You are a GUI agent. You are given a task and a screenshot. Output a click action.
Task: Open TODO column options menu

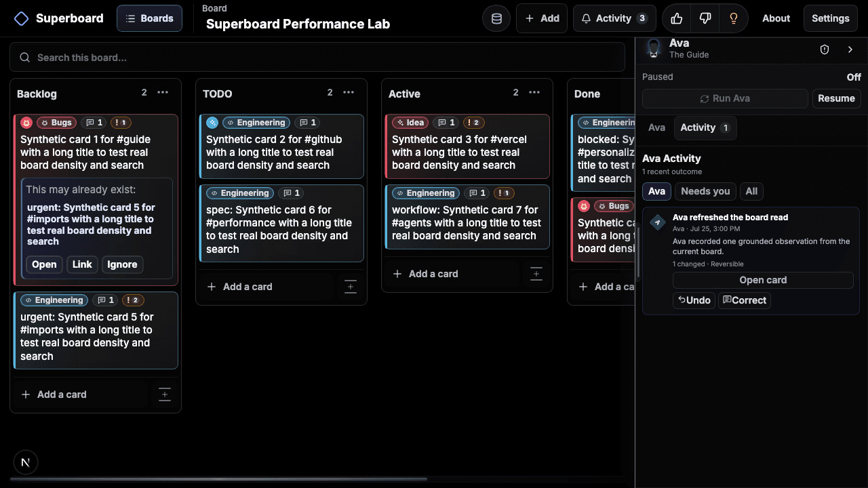point(349,93)
